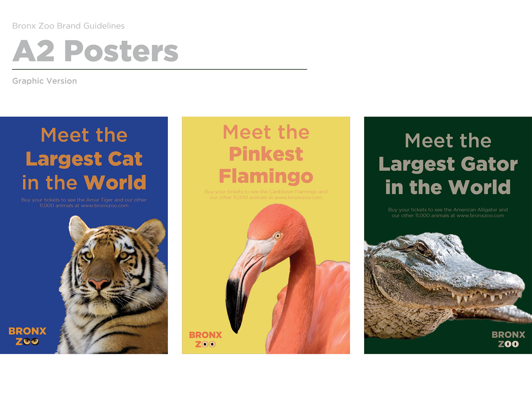The height and width of the screenshot is (411, 532).
Task: Click 'Pinkest Flamingo' headline text
Action: [266, 165]
